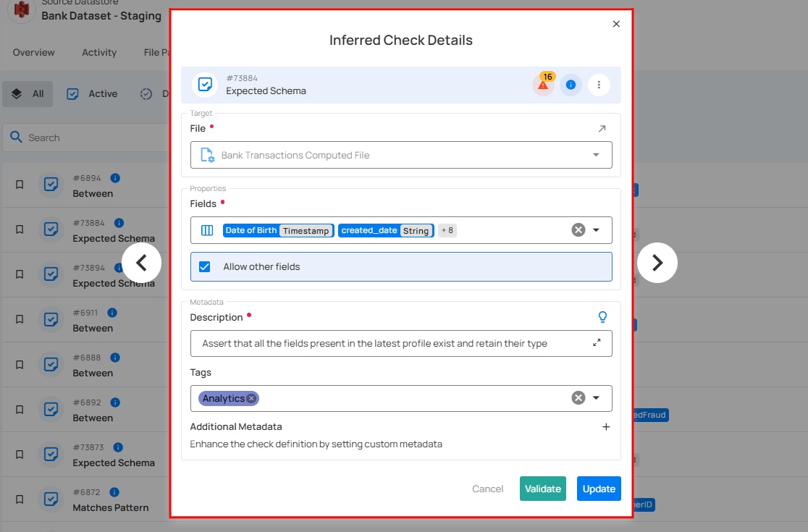Open the Bank Transactions Computed File dropdown
Screen dimensions: 808x532
point(596,154)
